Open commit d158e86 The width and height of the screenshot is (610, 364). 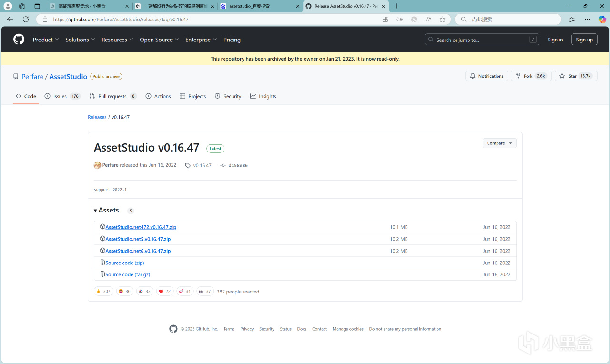pyautogui.click(x=234, y=165)
